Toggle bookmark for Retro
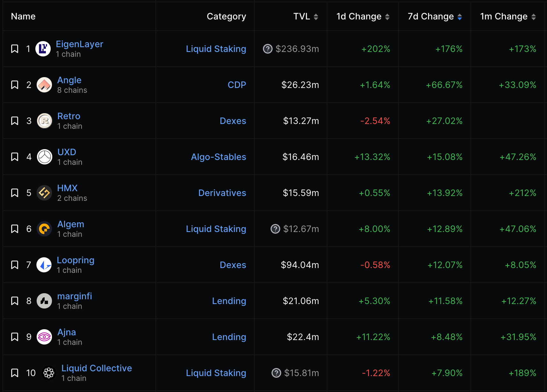547x392 pixels. pyautogui.click(x=15, y=121)
